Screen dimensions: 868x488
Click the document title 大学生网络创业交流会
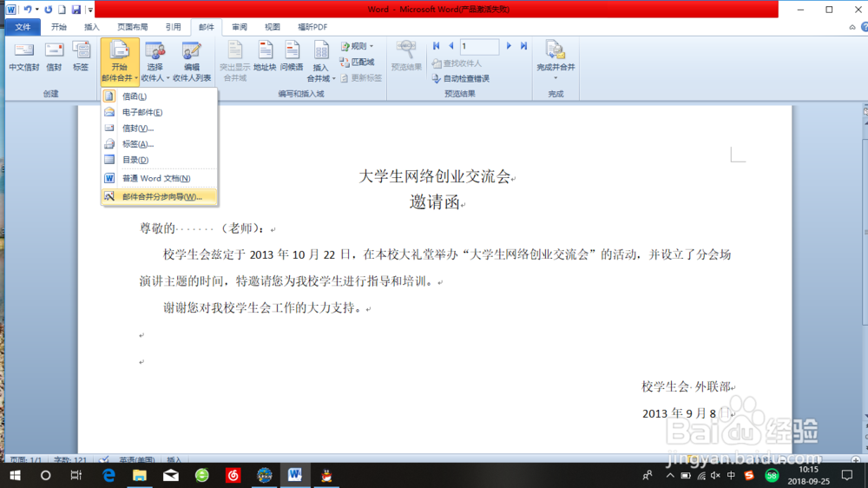tap(435, 176)
